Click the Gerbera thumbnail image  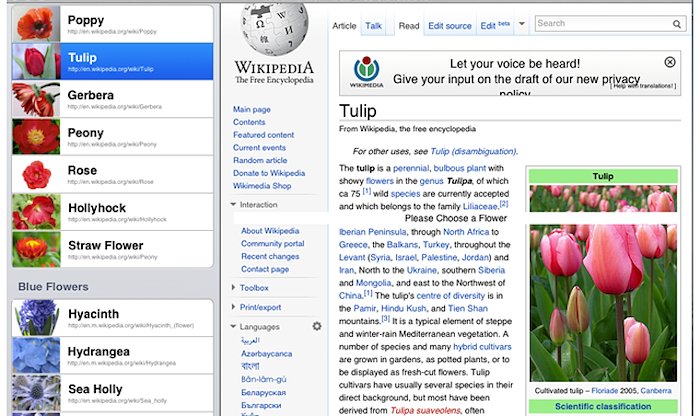pyautogui.click(x=36, y=99)
